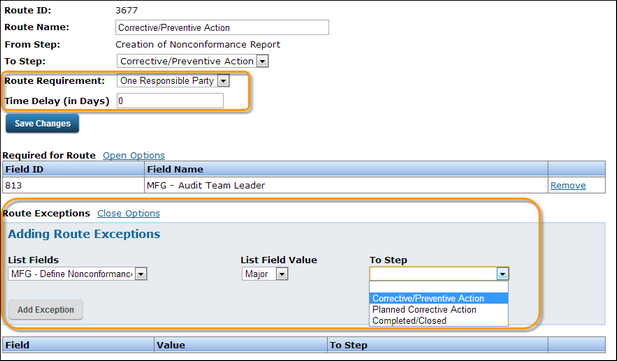Open the Required for Route Open Options link
This screenshot has height=361, width=617.
tap(134, 156)
